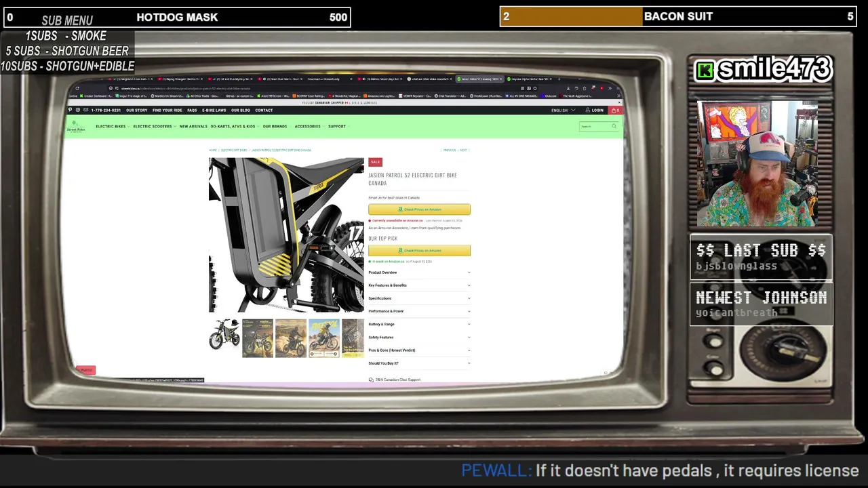Screen dimensions: 868x488
Task: Click the Contact link in top bar
Action: [x=264, y=110]
